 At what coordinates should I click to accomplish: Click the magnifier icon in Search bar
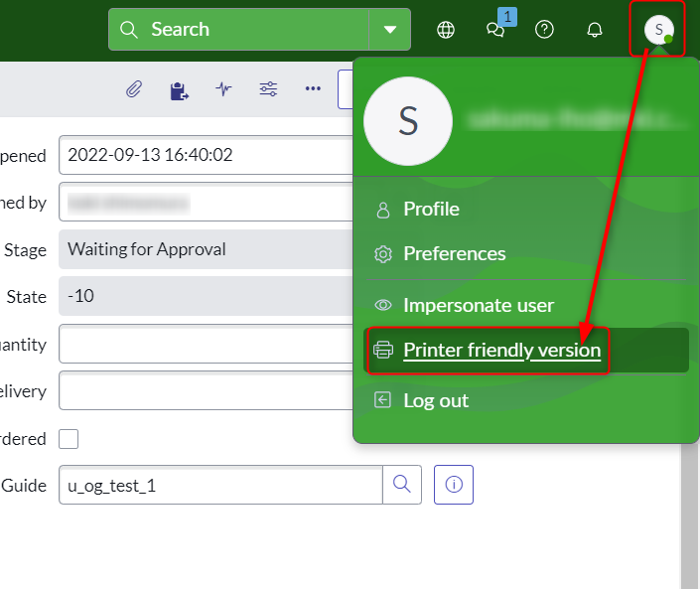pos(128,30)
